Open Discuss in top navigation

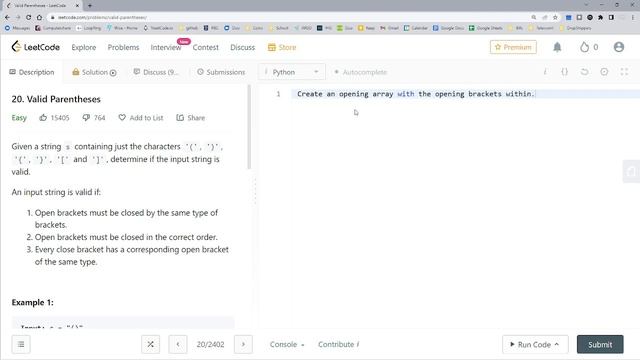(x=242, y=47)
